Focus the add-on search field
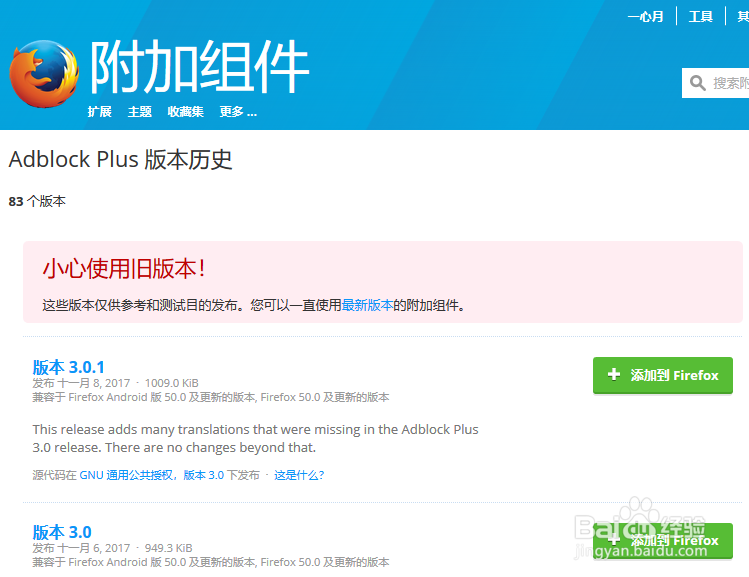Image resolution: width=749 pixels, height=577 pixels. coord(716,83)
